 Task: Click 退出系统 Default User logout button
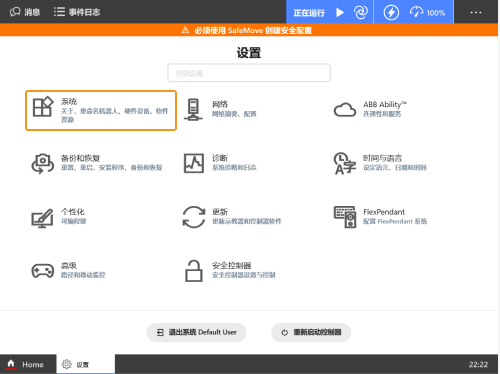[x=196, y=332]
